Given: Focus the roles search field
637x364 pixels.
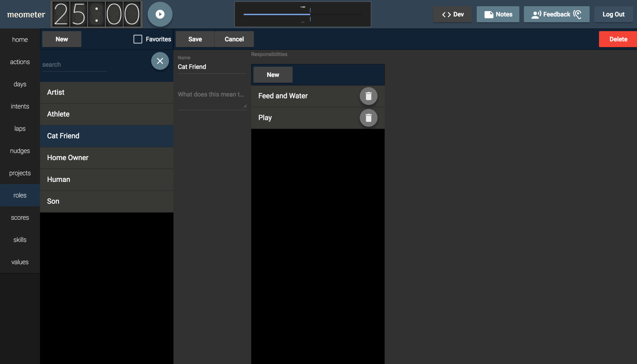Looking at the screenshot, I should (74, 65).
